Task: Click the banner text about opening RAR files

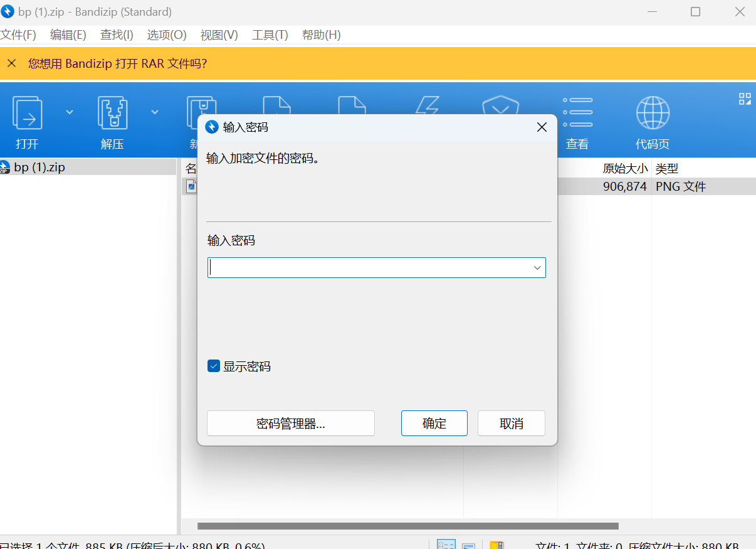Action: (117, 63)
